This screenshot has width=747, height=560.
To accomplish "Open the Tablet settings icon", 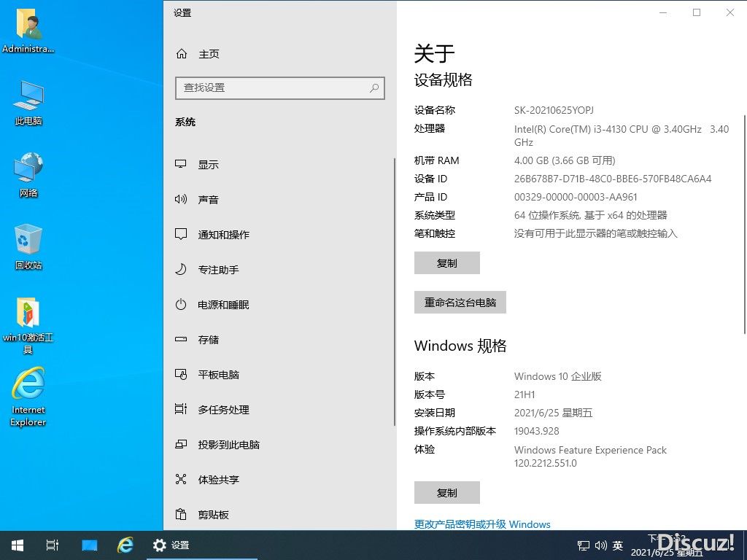I will pyautogui.click(x=181, y=375).
